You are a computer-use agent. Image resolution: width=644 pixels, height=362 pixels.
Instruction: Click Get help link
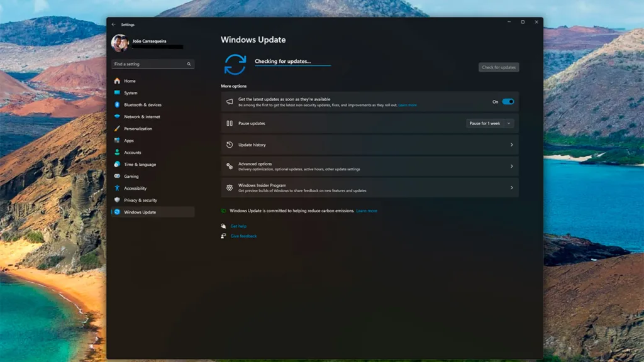238,226
